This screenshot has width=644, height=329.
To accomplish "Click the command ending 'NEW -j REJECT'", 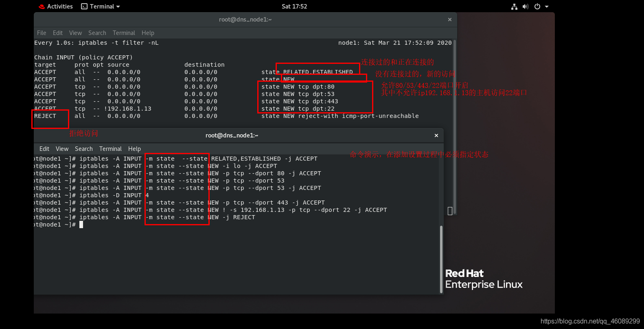I will [x=167, y=217].
